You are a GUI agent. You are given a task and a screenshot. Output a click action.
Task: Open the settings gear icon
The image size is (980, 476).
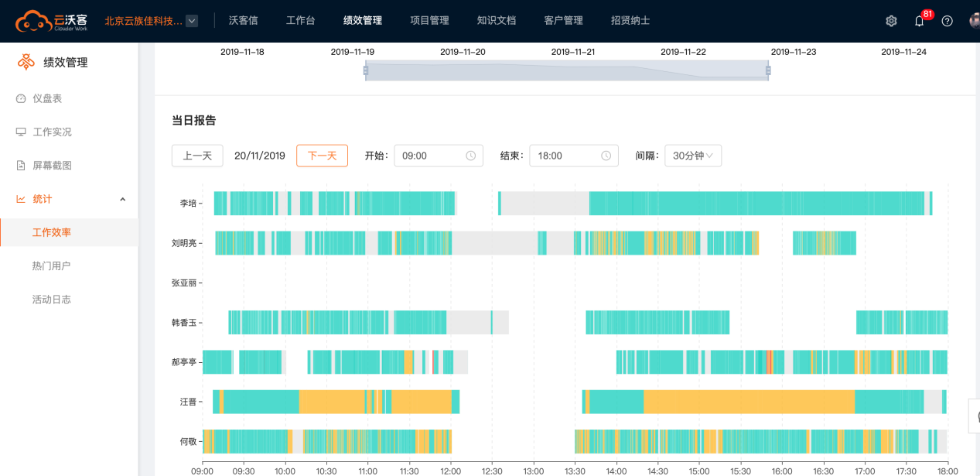coord(891,21)
